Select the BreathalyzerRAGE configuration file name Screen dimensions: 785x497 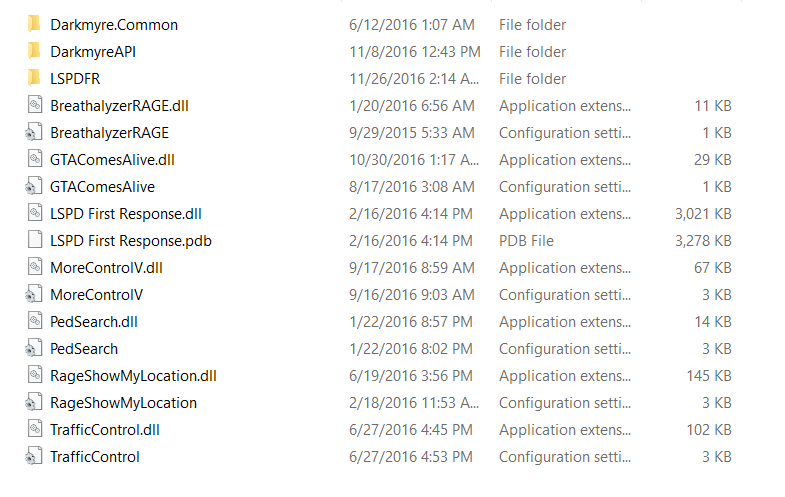pos(109,132)
